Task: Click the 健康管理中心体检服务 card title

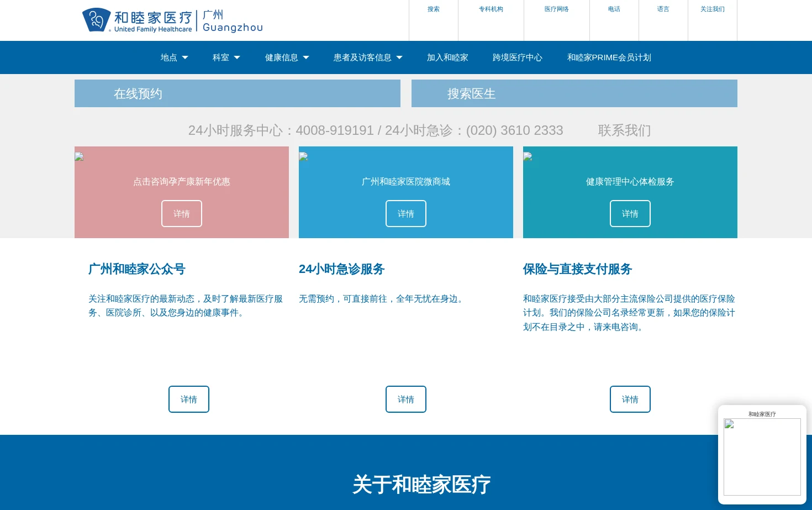Action: [630, 182]
